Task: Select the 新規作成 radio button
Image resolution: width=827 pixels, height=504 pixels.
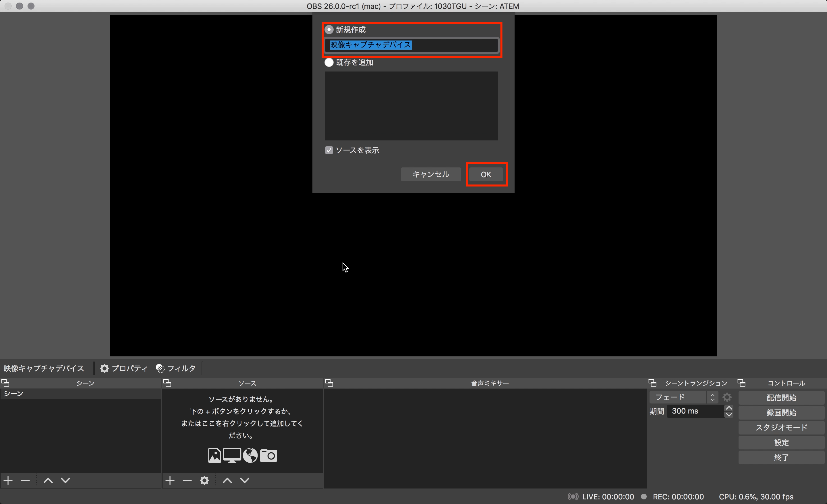Action: click(x=329, y=30)
